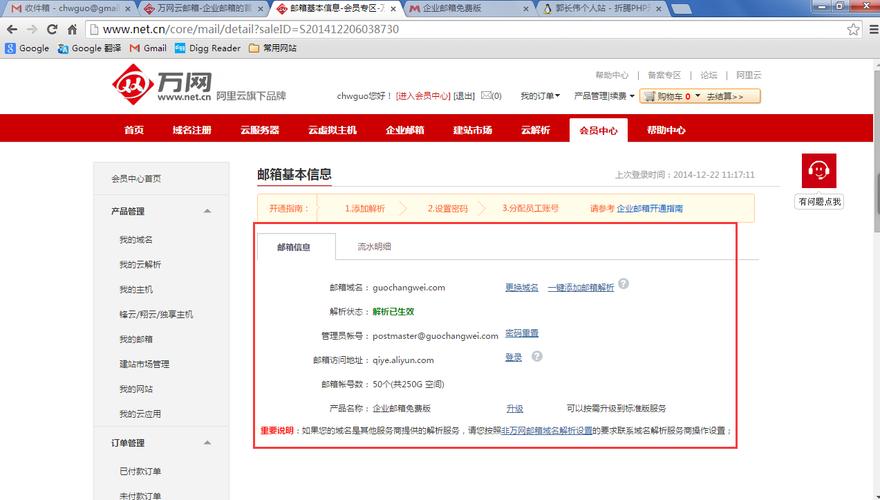Switch to the 流水明细 tab

(x=374, y=246)
